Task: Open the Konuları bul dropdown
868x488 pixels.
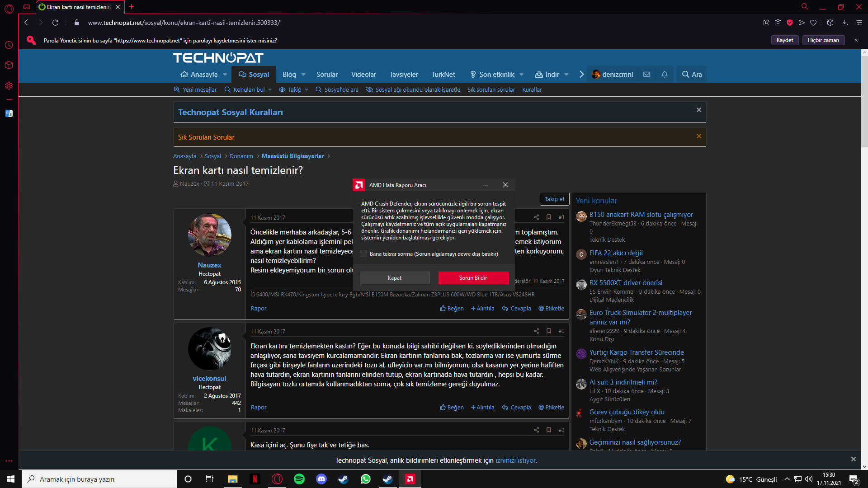Action: pyautogui.click(x=270, y=90)
